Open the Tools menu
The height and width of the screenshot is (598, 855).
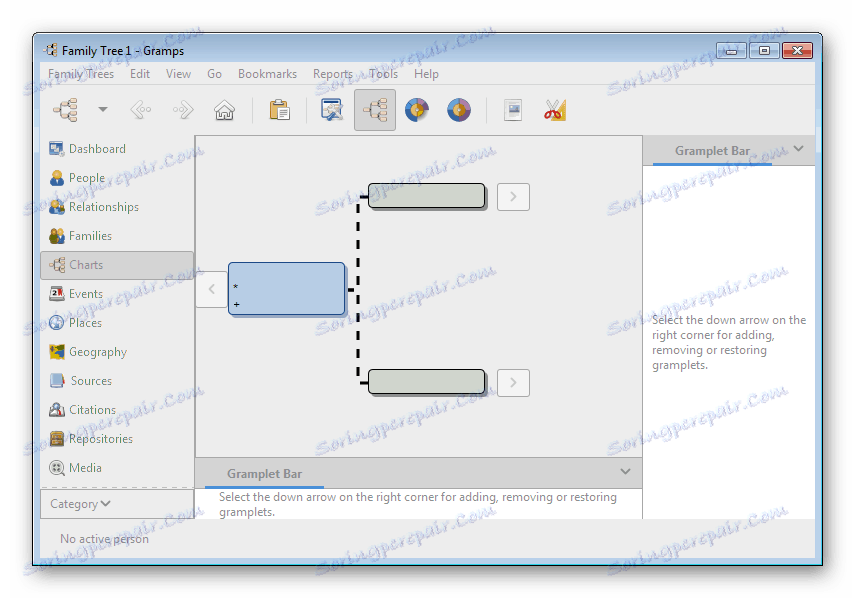(x=383, y=74)
